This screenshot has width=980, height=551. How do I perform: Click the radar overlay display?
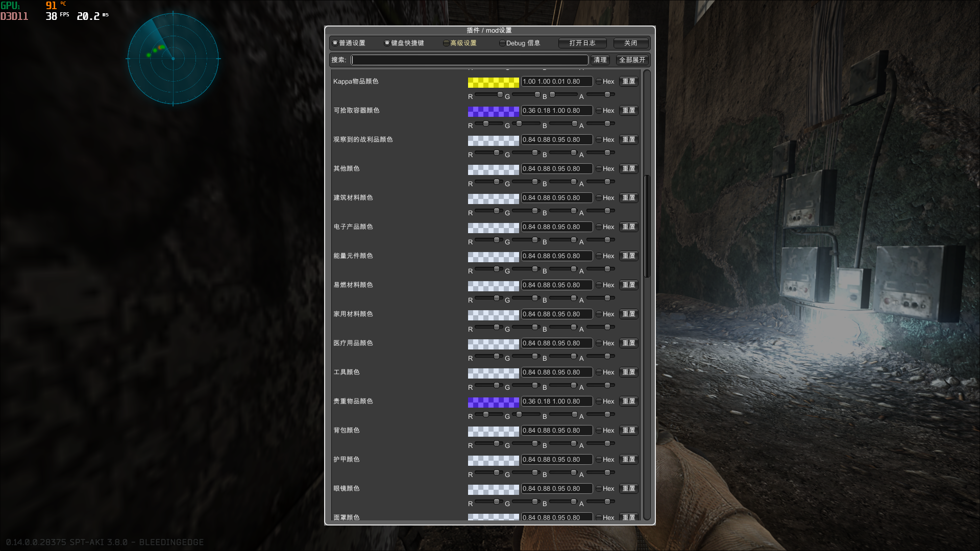pyautogui.click(x=173, y=59)
